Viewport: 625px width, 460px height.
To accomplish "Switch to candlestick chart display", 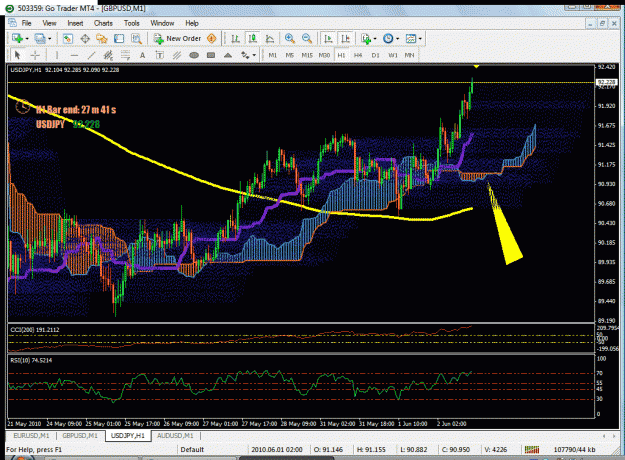I will (x=252, y=39).
